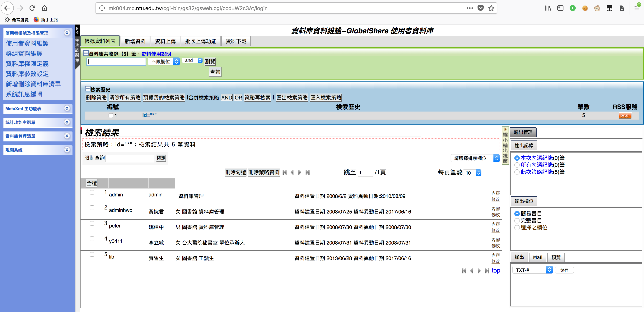Select 完整書目 output radio button
644x312 pixels.
(517, 221)
